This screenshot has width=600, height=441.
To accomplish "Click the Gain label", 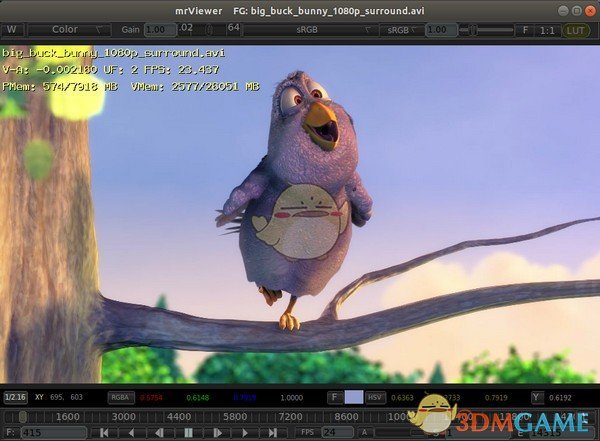I will (x=130, y=29).
